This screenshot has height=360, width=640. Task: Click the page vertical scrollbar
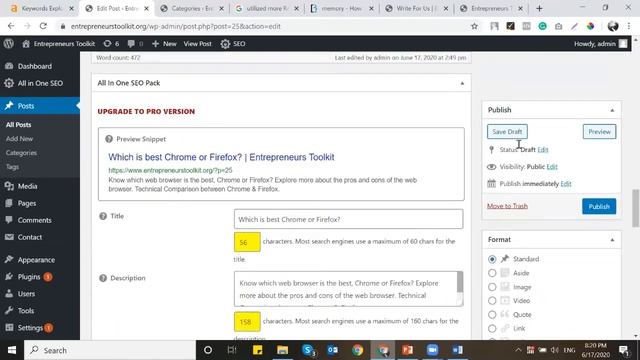(x=635, y=208)
